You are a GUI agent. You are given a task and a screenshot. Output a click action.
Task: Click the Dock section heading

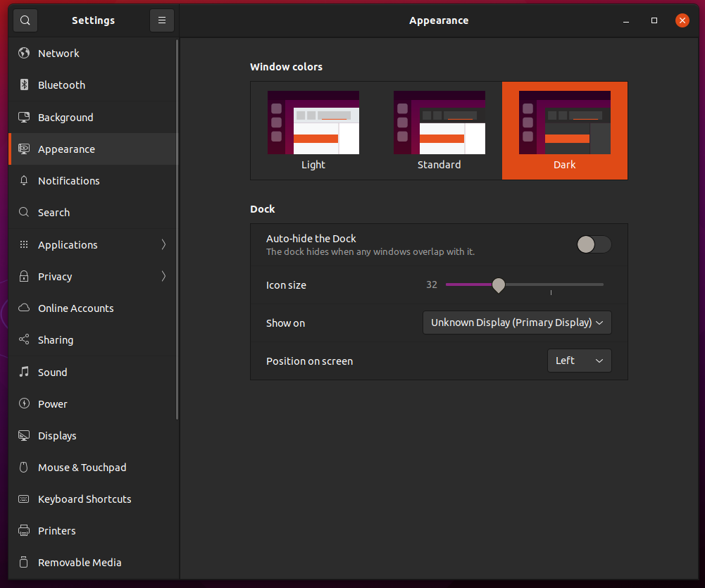click(x=263, y=209)
